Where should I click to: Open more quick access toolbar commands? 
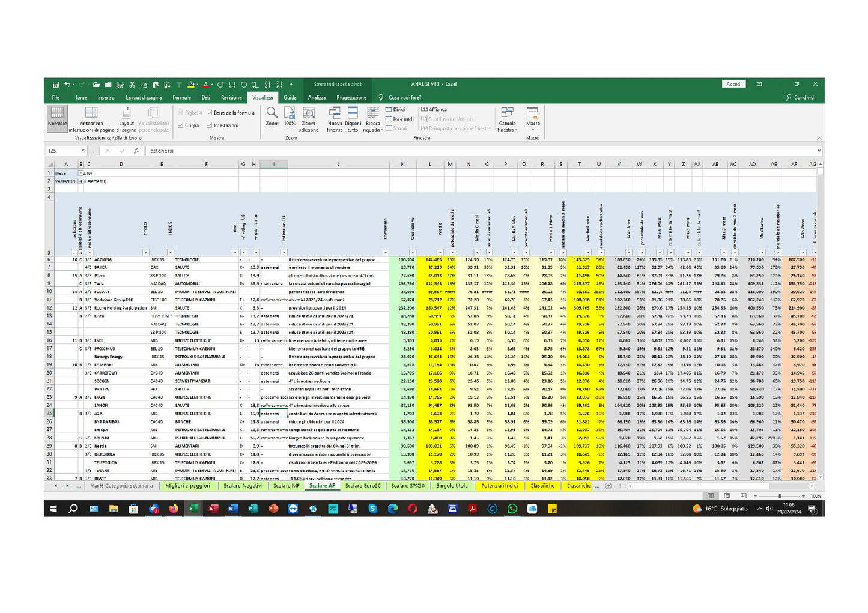tap(291, 85)
